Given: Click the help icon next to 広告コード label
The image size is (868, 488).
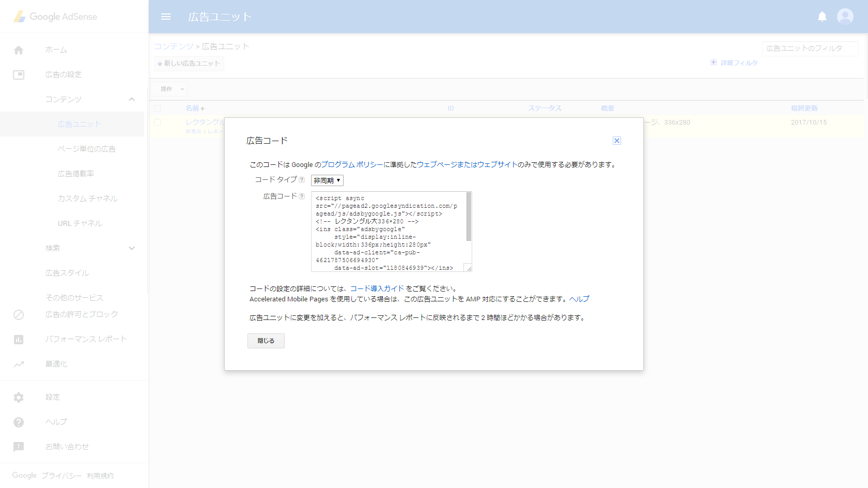Looking at the screenshot, I should (x=302, y=196).
